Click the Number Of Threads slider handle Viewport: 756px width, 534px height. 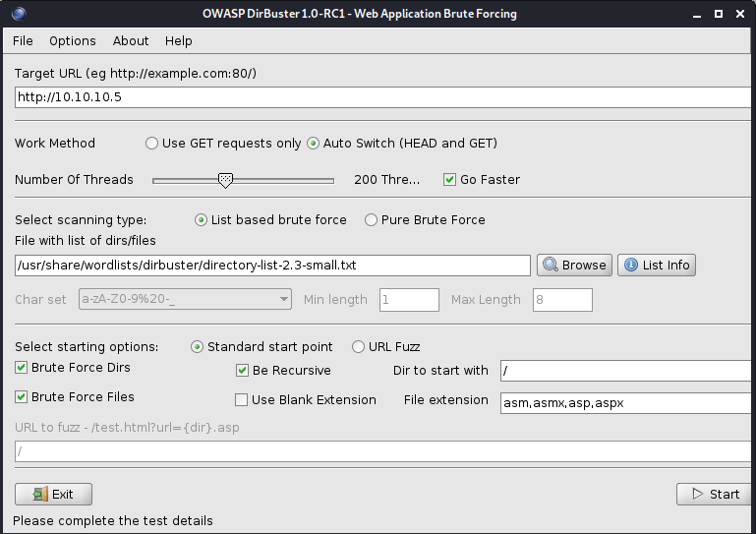pyautogui.click(x=225, y=180)
